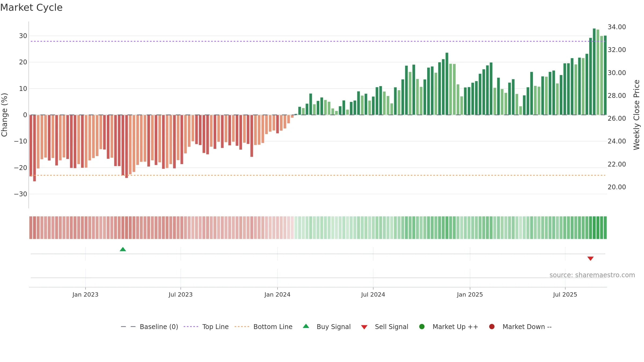644x362 pixels.
Task: Hide the Bottom Line legend series
Action: point(264,327)
